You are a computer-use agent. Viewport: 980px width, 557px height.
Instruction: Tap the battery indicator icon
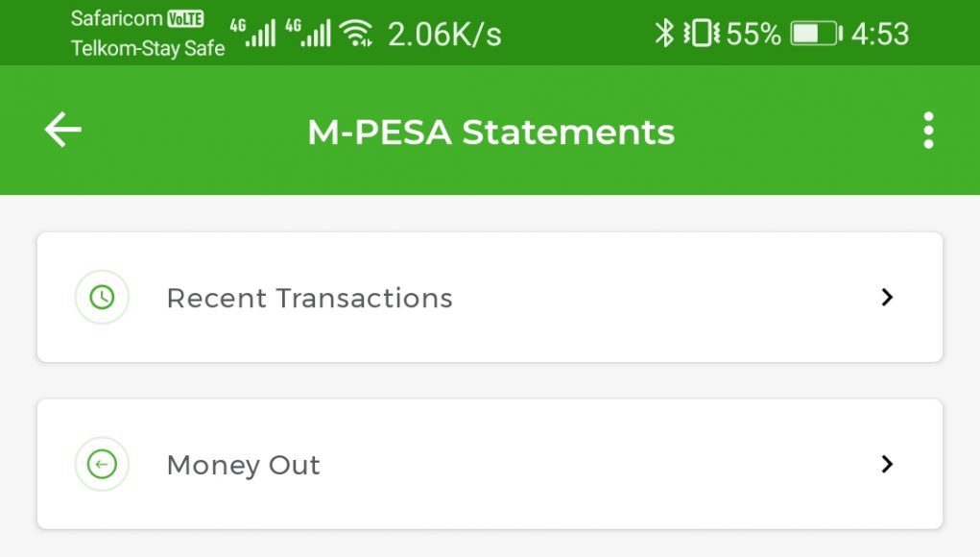[816, 34]
